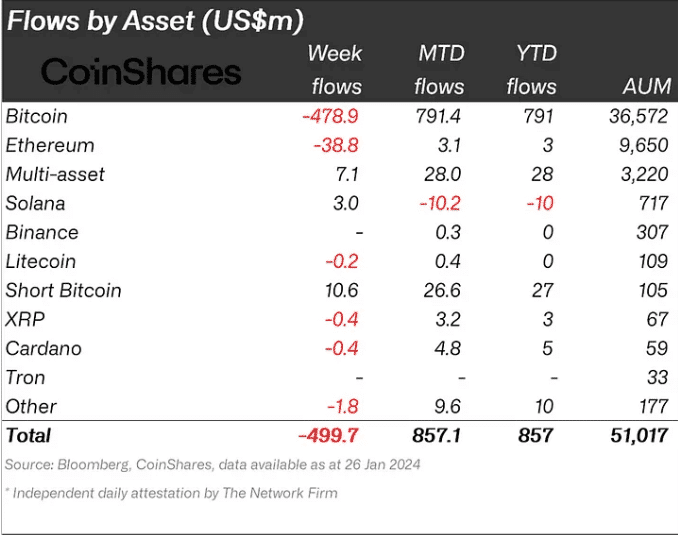Select the Short Bitcoin row label
This screenshot has width=678, height=535.
(63, 290)
